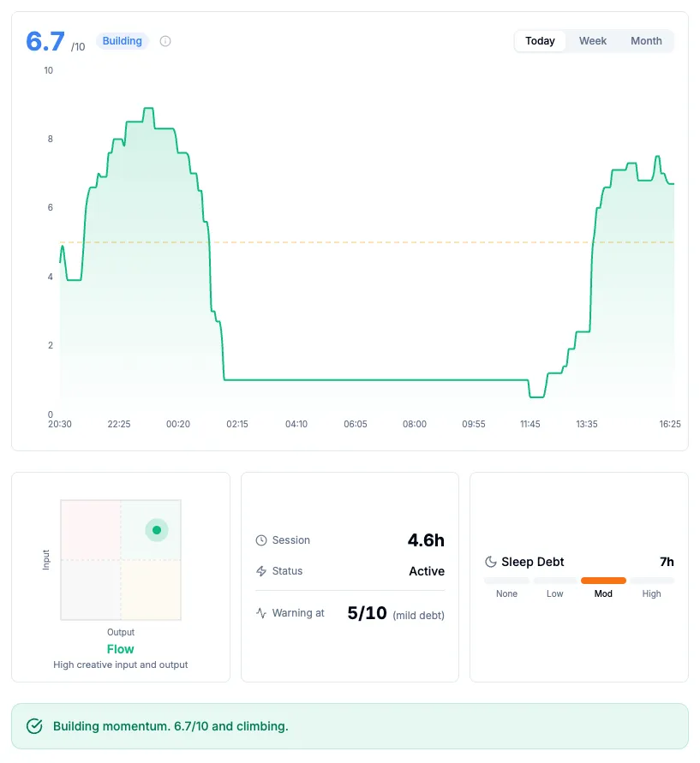
Task: Click the moon icon for Sleep Debt
Action: 491,562
